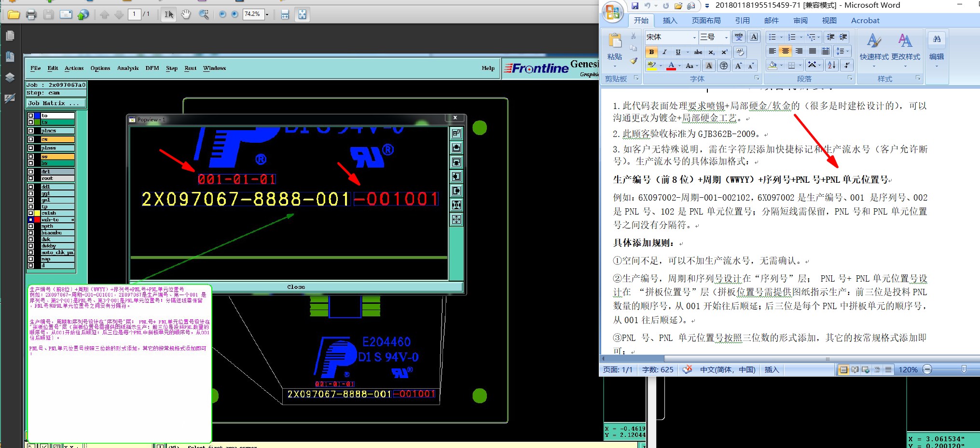Click 更改样式 change styles button

905,50
